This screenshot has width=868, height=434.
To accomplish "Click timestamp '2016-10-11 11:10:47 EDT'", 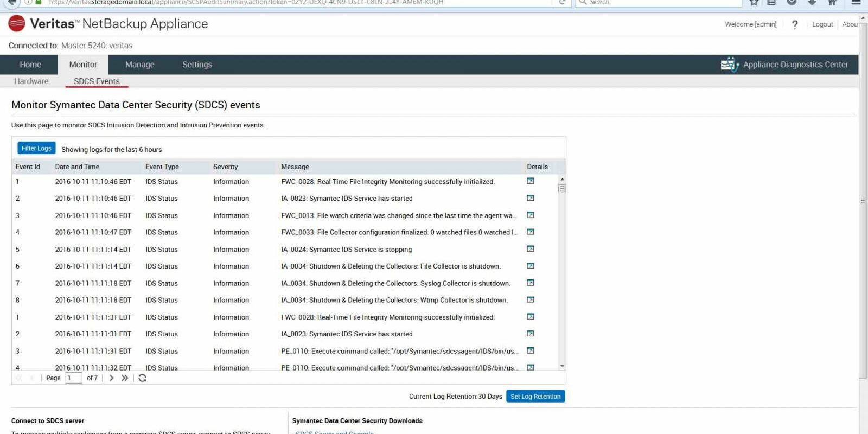I will pos(93,232).
